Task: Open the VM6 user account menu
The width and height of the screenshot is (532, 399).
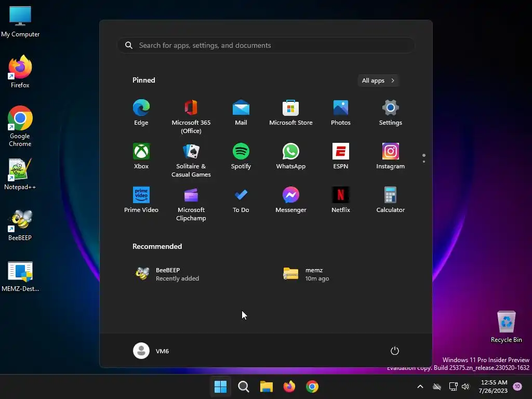Action: tap(151, 351)
